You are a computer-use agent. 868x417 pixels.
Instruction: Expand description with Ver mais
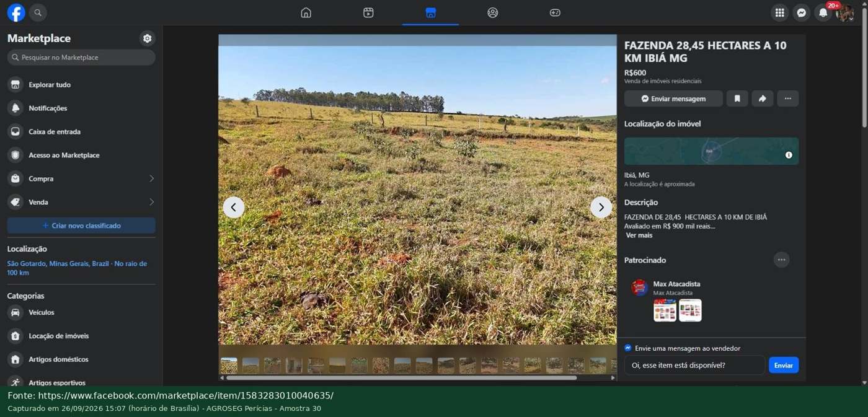[639, 235]
